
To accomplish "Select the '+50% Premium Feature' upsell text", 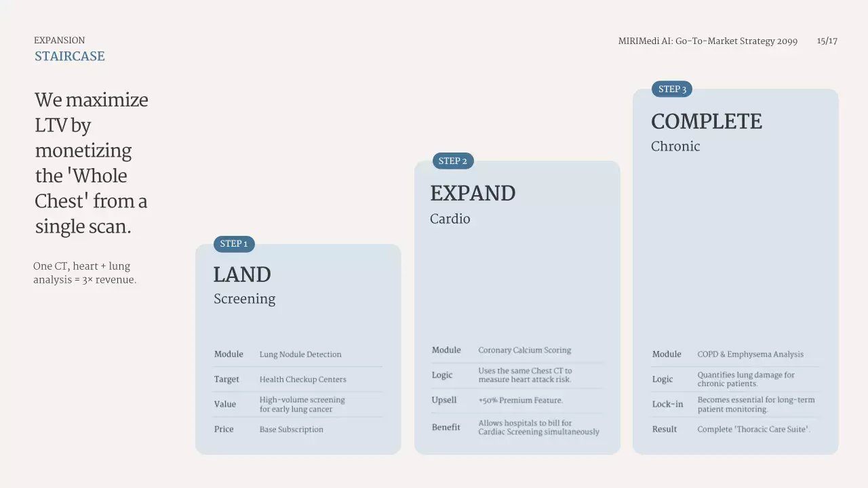I will (520, 401).
